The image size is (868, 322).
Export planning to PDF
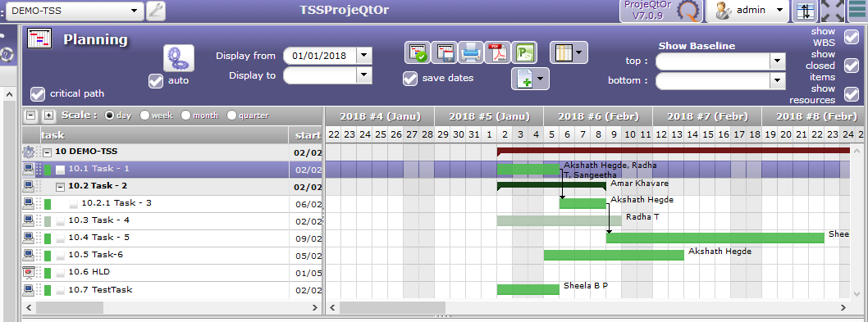click(x=498, y=52)
